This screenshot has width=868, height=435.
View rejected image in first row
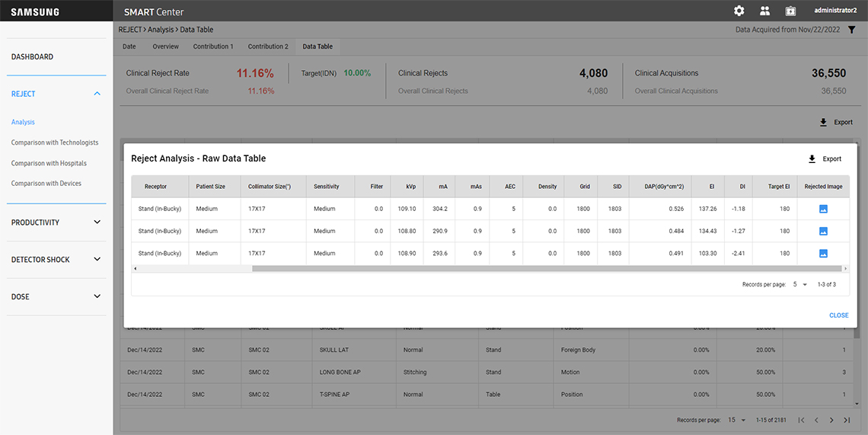pos(823,209)
